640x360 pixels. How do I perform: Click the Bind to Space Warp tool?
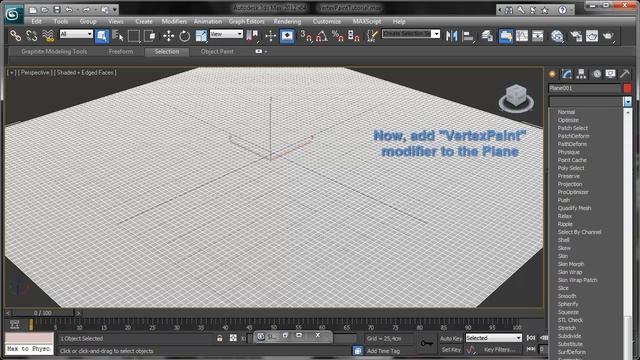coord(48,36)
